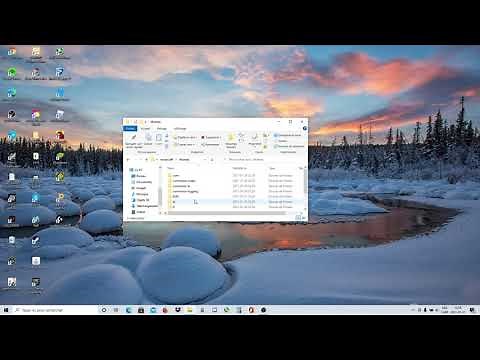This screenshot has height=360, width=480.
Task: Select This PC in the navigation pane
Action: pyautogui.click(x=137, y=170)
